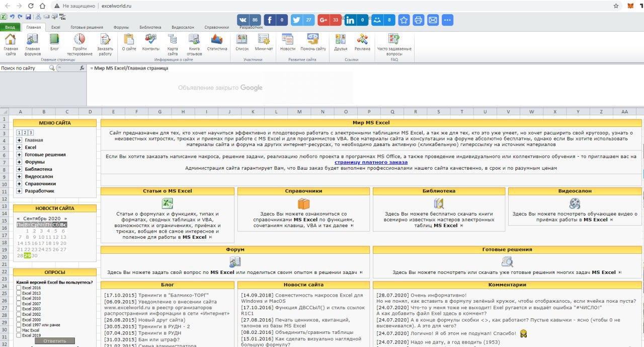Follow the страницу платного заказа link
The width and height of the screenshot is (644, 347).
(371, 162)
